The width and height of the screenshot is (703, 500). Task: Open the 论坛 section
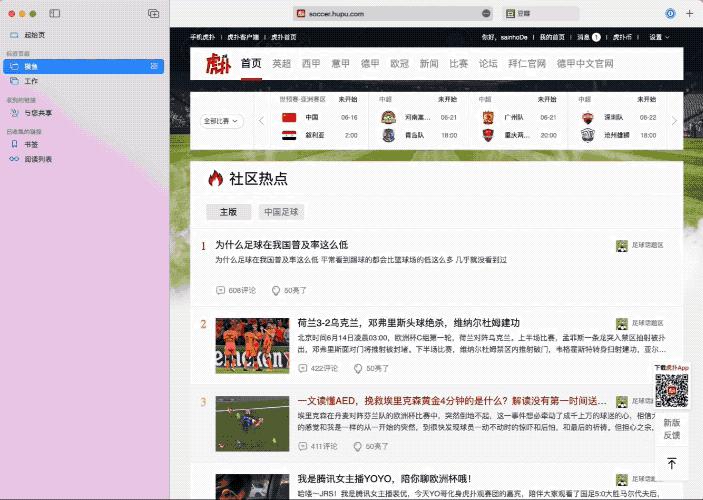488,64
